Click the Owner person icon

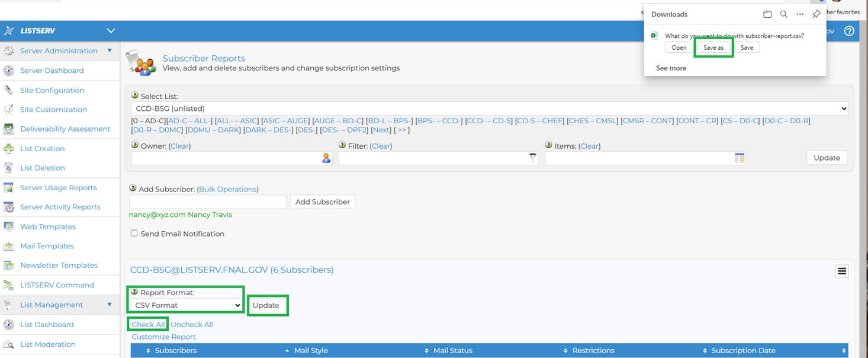326,158
